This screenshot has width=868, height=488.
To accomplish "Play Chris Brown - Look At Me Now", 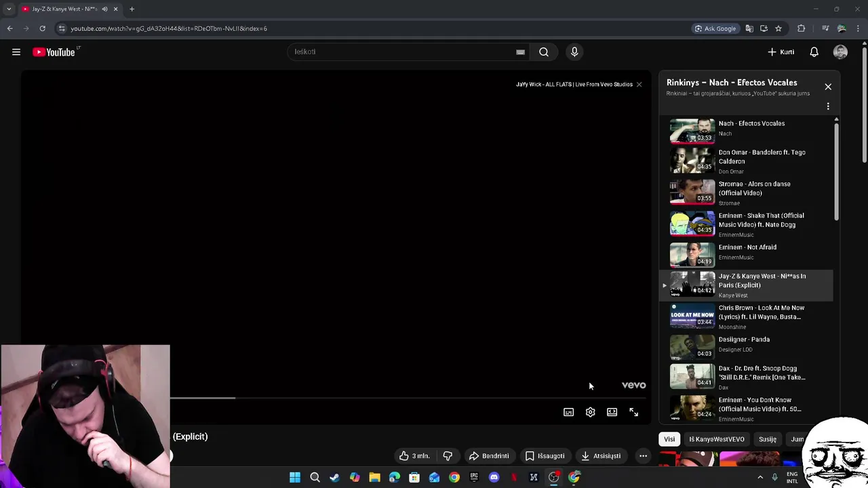I will point(746,317).
